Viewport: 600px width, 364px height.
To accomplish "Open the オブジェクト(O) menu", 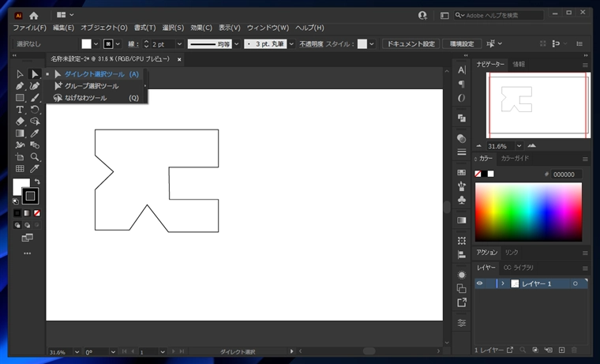I will pyautogui.click(x=103, y=28).
